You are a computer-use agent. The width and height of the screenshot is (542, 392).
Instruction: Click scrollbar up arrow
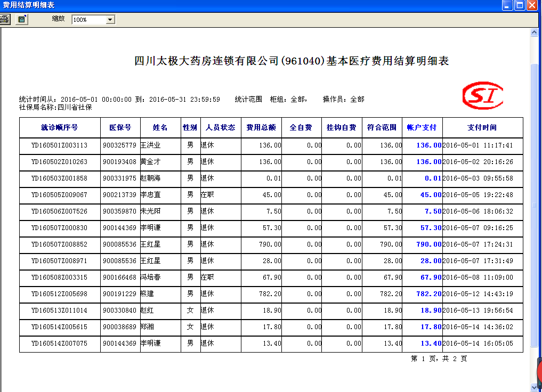point(534,32)
